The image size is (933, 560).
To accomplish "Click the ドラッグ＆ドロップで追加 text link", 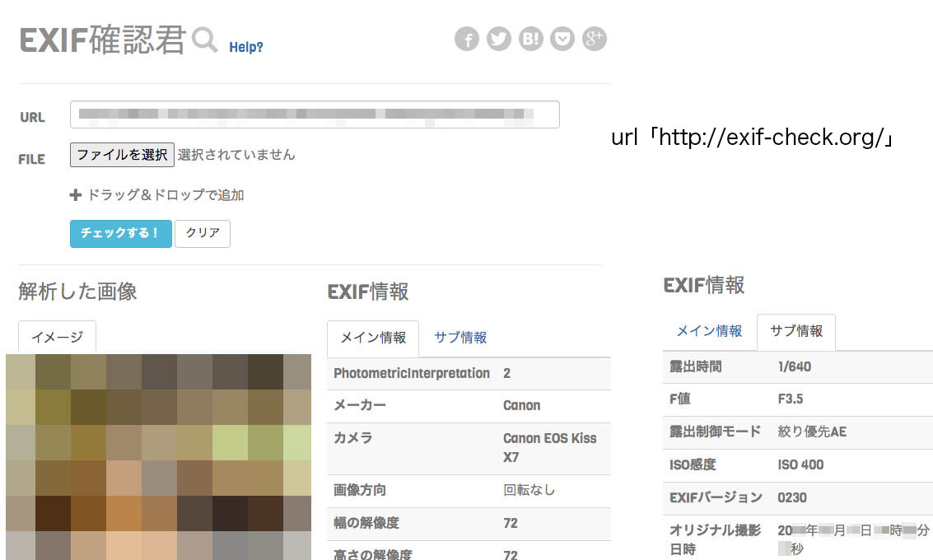I will tap(140, 194).
